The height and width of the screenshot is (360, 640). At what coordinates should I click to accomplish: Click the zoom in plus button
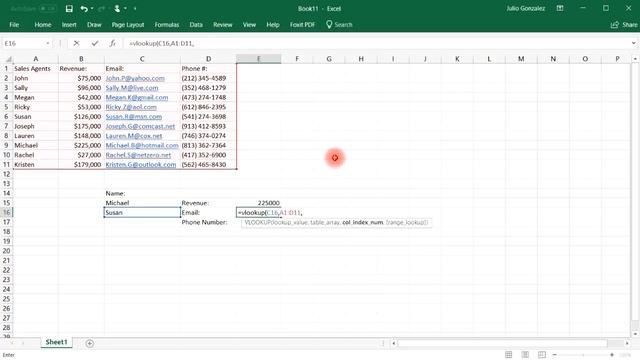coord(612,355)
